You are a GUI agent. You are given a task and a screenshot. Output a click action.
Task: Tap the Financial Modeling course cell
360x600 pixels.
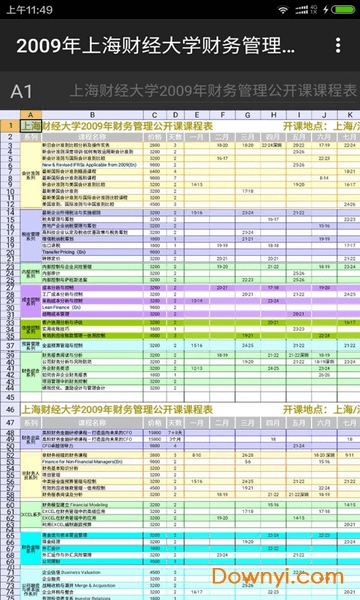click(x=92, y=505)
